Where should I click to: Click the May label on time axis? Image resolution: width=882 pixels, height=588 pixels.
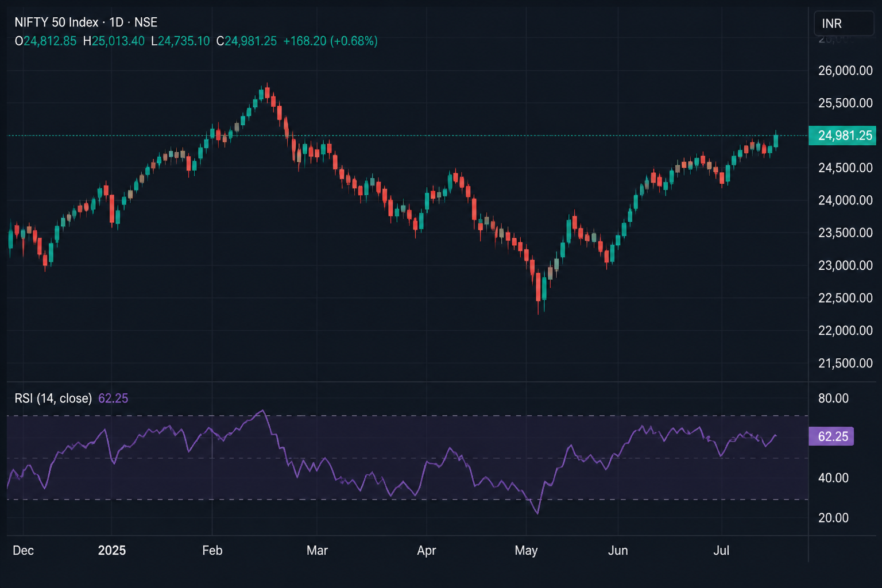(526, 551)
